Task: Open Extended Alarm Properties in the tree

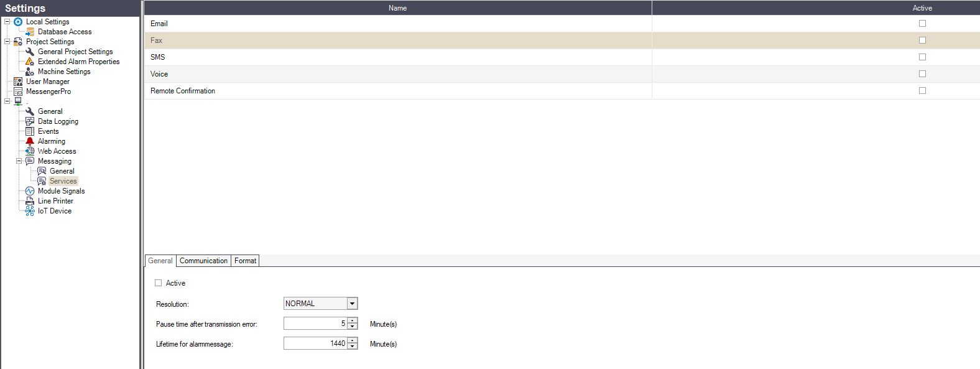Action: (x=78, y=62)
